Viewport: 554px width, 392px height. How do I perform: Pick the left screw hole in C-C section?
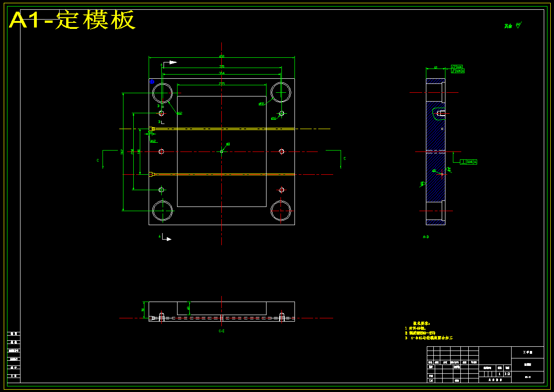coord(162,316)
